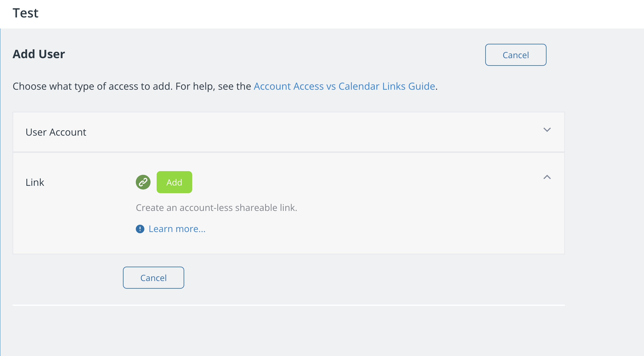The height and width of the screenshot is (356, 644).
Task: Follow the Learn more... link
Action: 177,229
